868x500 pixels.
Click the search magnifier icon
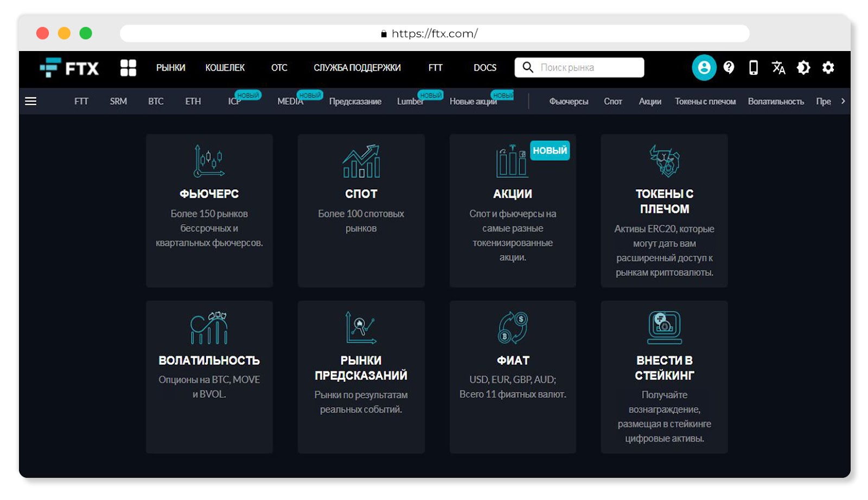[x=527, y=67]
